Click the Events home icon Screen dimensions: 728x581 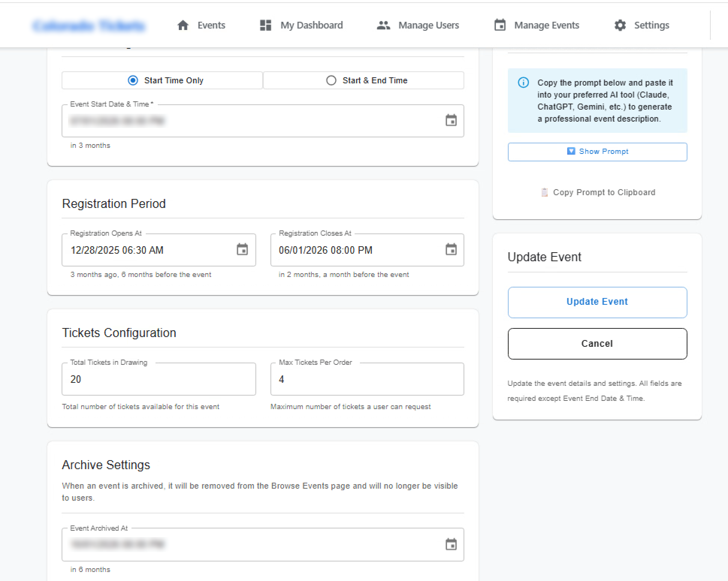pyautogui.click(x=183, y=25)
